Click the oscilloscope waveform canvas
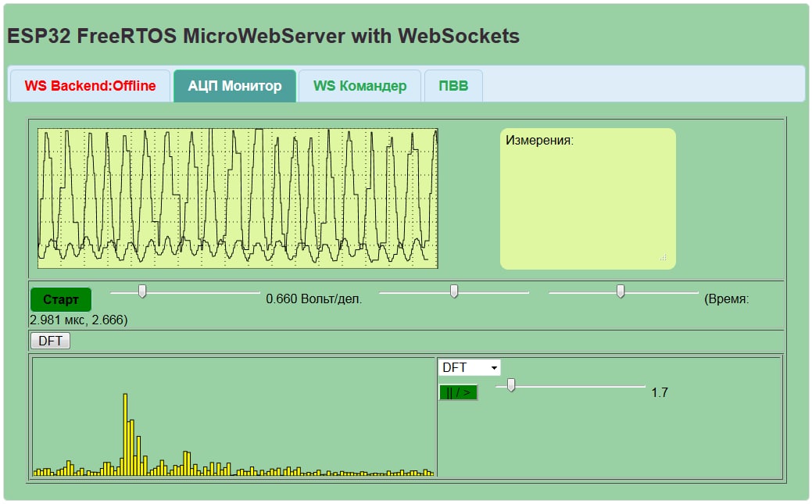 [x=238, y=198]
